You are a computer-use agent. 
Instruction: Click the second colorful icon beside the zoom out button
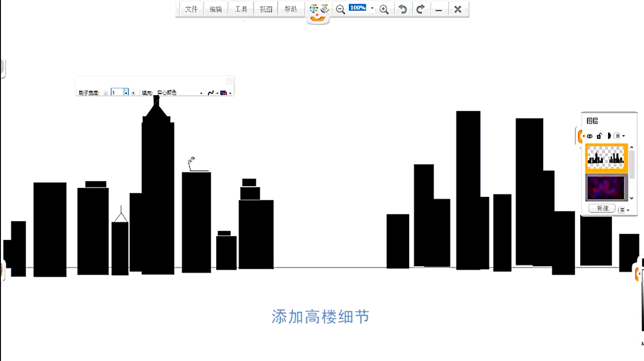click(325, 9)
